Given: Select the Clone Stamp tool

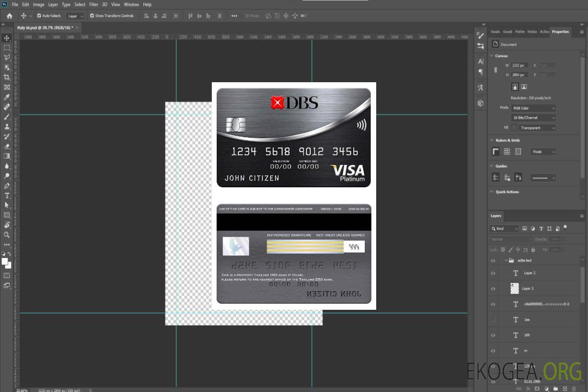Looking at the screenshot, I should 7,127.
